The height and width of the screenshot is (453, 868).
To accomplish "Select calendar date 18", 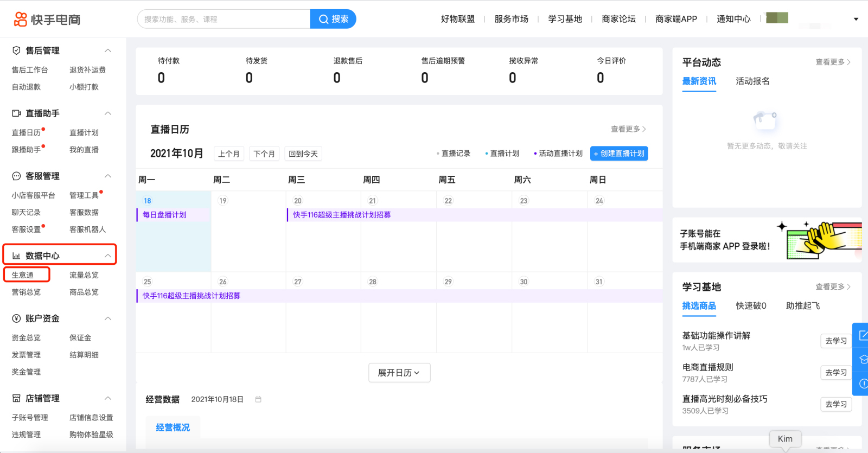I will click(x=148, y=201).
